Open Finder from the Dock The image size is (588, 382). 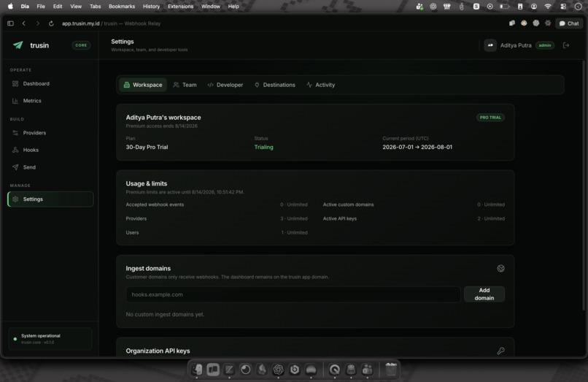[x=197, y=370]
